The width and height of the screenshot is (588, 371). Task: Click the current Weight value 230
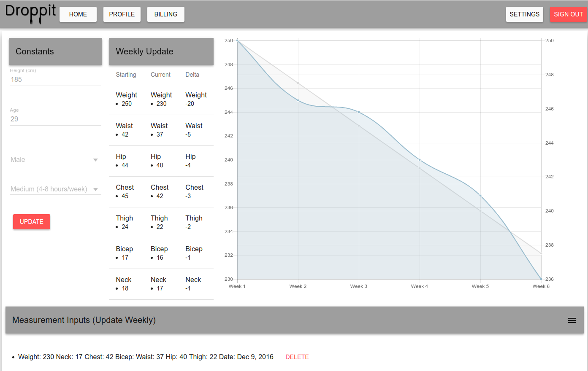tap(161, 104)
